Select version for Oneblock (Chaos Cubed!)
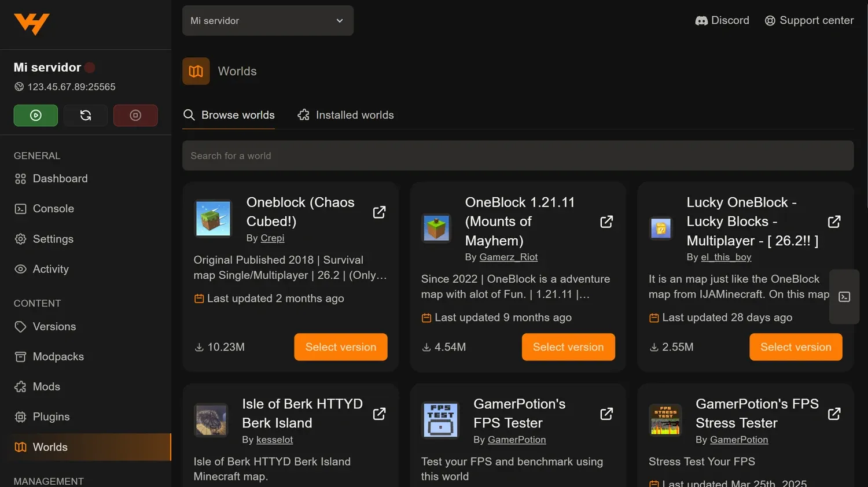This screenshot has width=868, height=487. [x=341, y=347]
